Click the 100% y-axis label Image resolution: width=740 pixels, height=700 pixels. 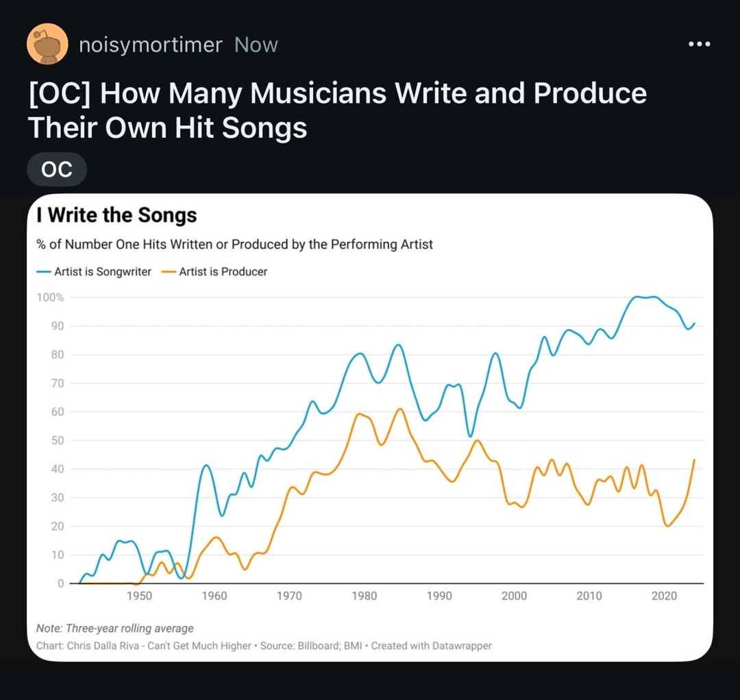[x=50, y=298]
